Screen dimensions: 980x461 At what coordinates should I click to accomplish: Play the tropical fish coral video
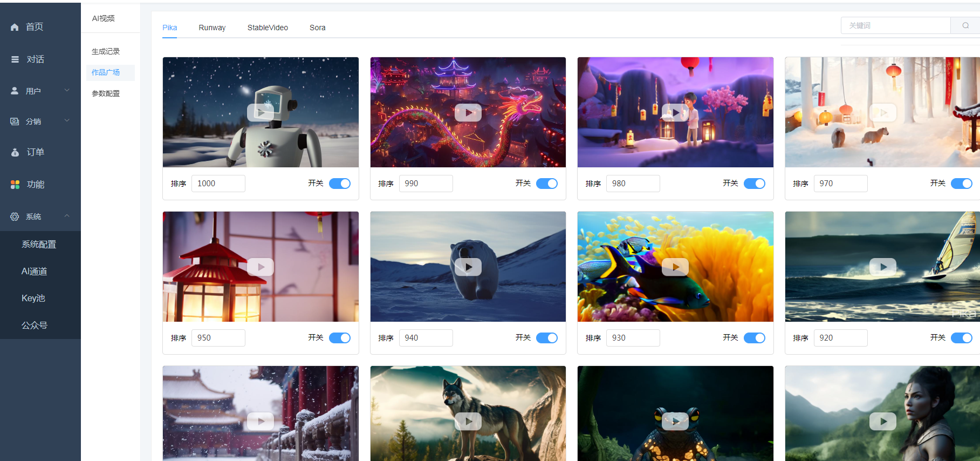675,267
